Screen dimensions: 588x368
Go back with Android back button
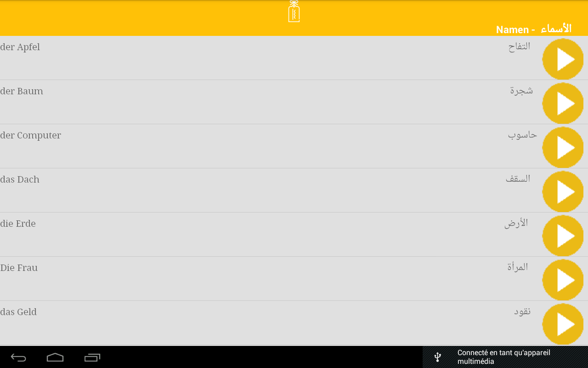[18, 357]
